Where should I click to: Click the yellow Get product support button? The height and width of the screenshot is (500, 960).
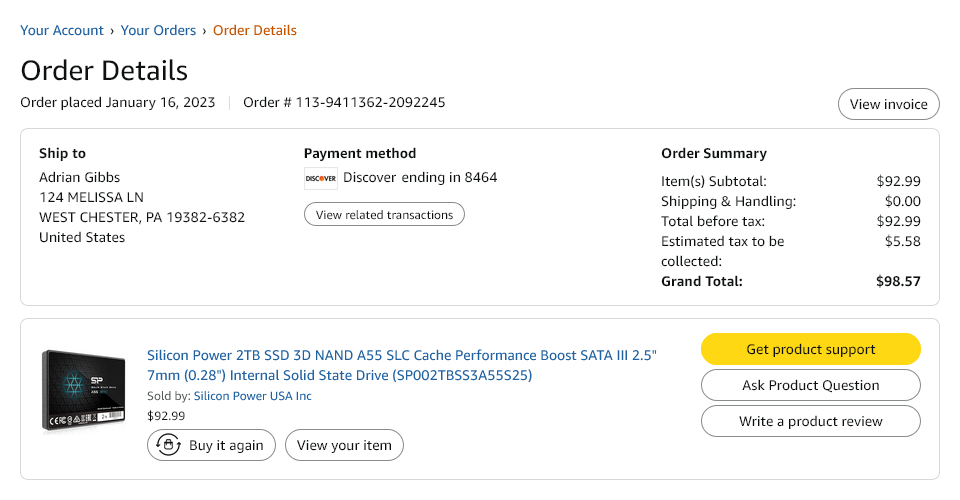point(810,349)
